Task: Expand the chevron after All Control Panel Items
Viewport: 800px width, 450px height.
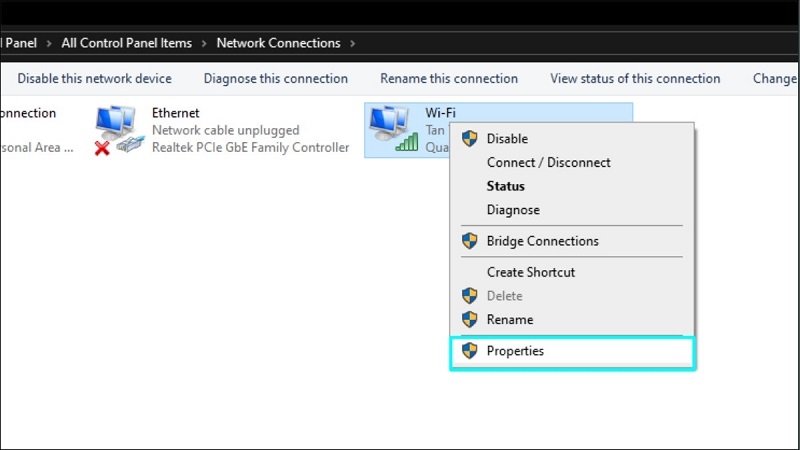Action: pyautogui.click(x=203, y=43)
